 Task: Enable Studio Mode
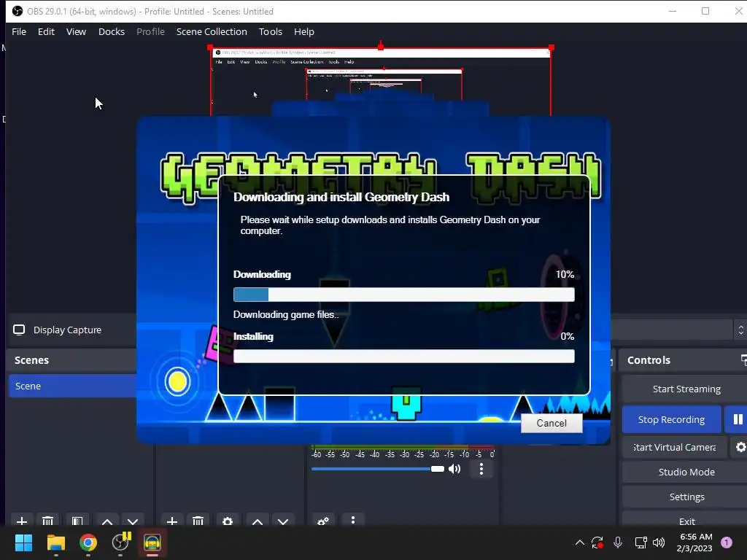686,472
